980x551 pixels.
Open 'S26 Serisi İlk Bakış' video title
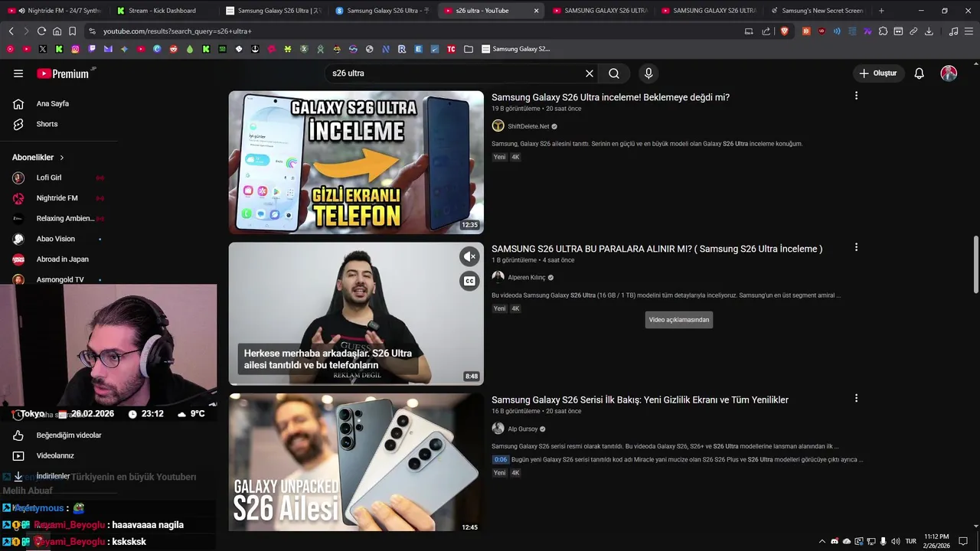click(640, 399)
